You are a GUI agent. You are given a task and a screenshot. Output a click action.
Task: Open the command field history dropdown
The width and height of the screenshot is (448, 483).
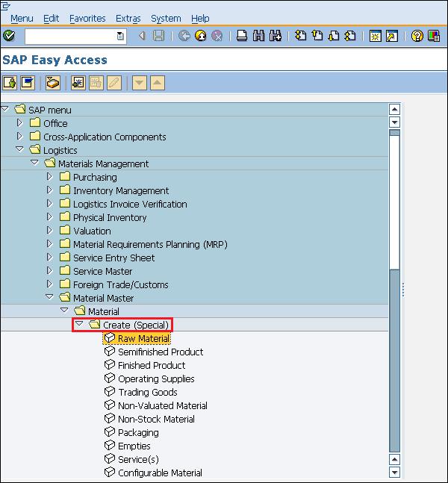tap(120, 36)
